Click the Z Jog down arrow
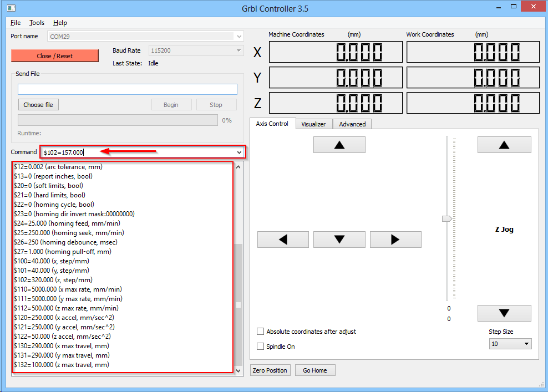Screen dimensions: 548x392 504,313
